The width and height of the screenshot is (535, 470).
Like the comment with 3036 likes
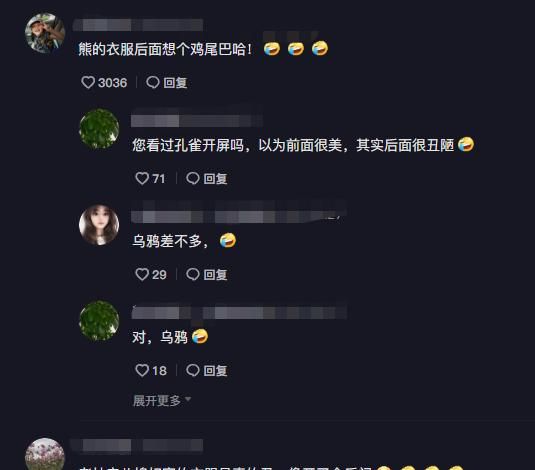(88, 83)
